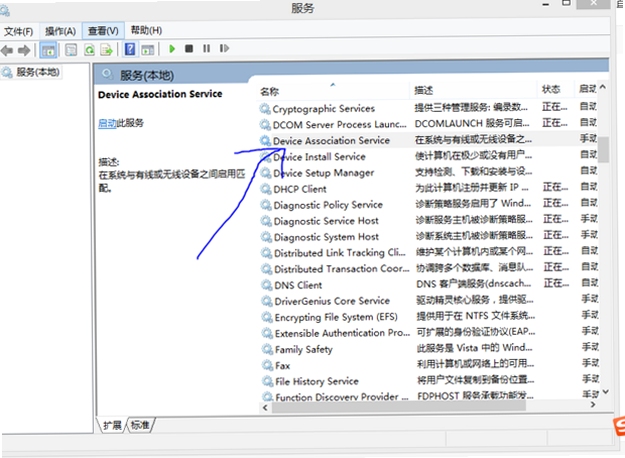Click gear icon of DHCP Client row
This screenshot has width=625, height=458.
(x=265, y=189)
